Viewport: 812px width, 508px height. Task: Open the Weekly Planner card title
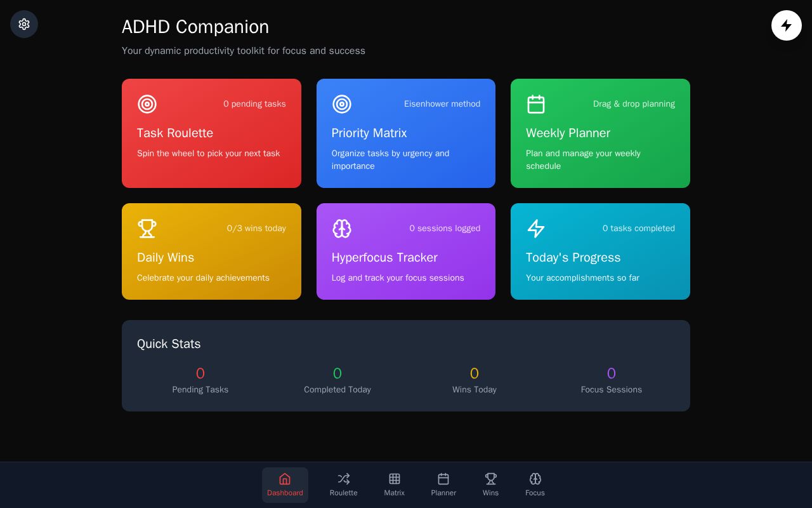(568, 133)
